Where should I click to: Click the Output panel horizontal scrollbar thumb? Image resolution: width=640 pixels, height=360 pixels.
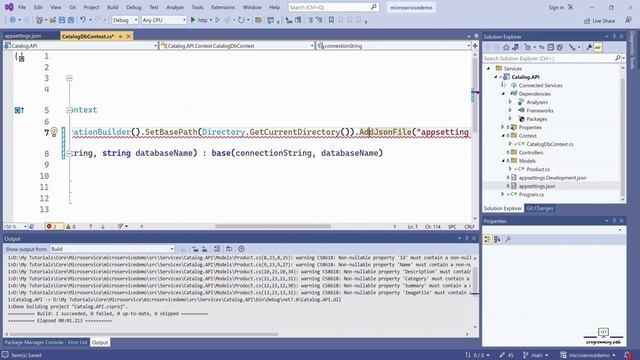tap(144, 334)
